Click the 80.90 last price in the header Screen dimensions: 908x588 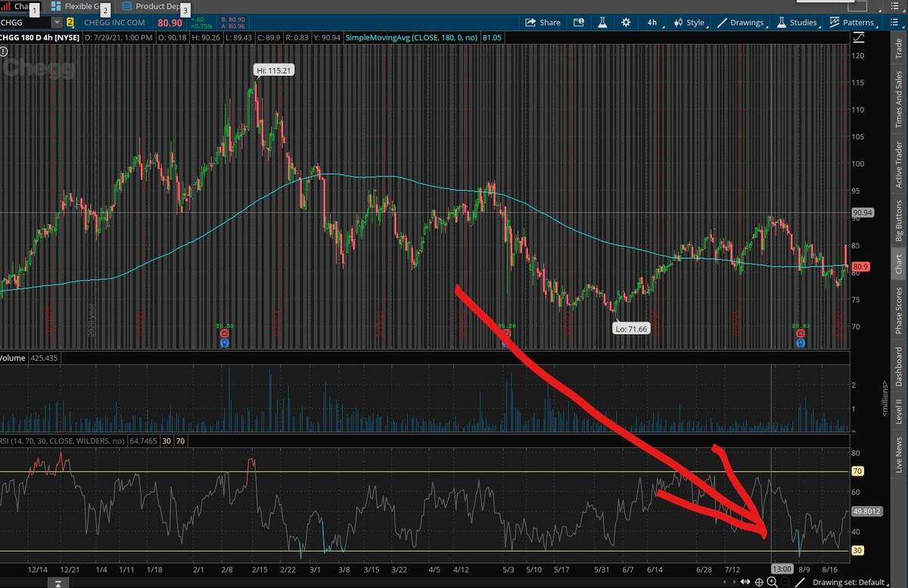pyautogui.click(x=169, y=23)
